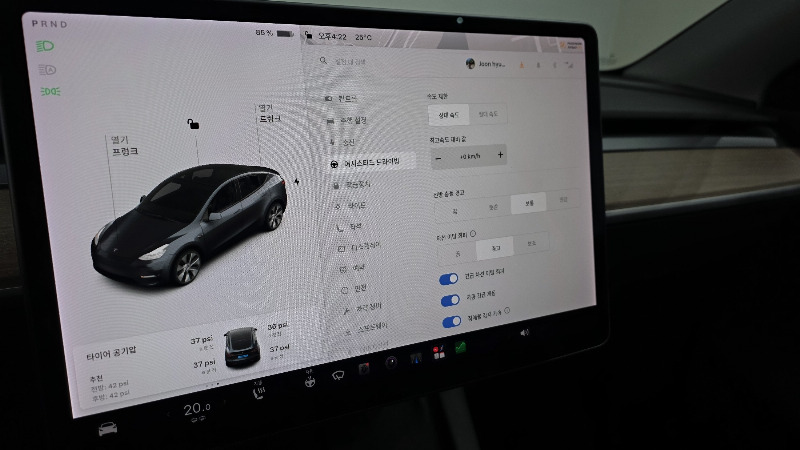Tap the lock icon in status bar
The height and width of the screenshot is (450, 800).
308,35
